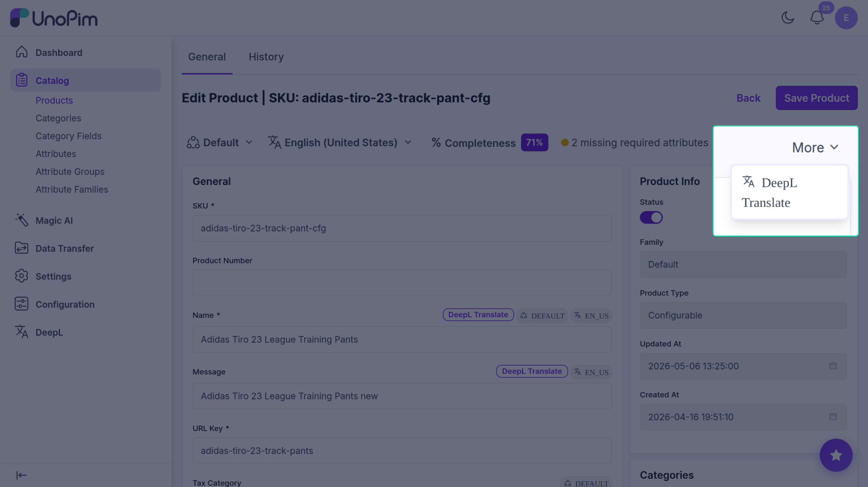Viewport: 868px width, 487px height.
Task: Click DeepL Translate button for Name
Action: (x=478, y=315)
